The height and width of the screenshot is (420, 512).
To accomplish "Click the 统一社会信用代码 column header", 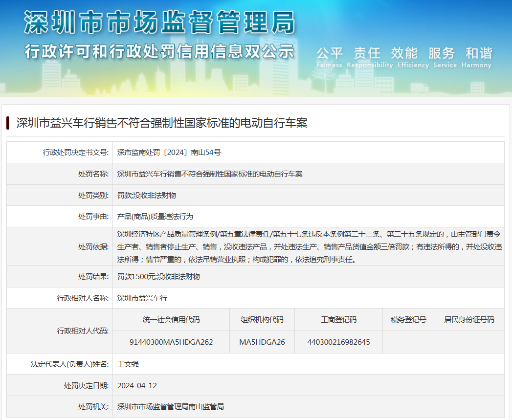I will 171,320.
